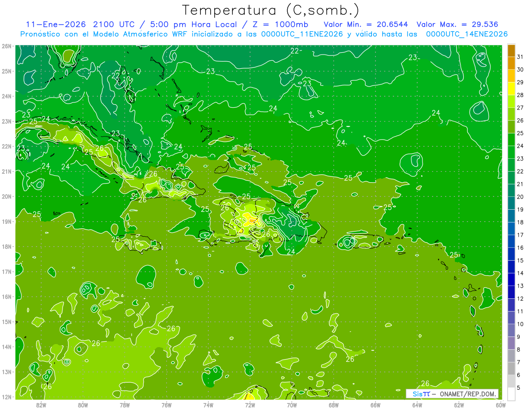Screen dimensions: 532x411
Task: Click the "17N" latitude axis label
Action: tap(6, 272)
